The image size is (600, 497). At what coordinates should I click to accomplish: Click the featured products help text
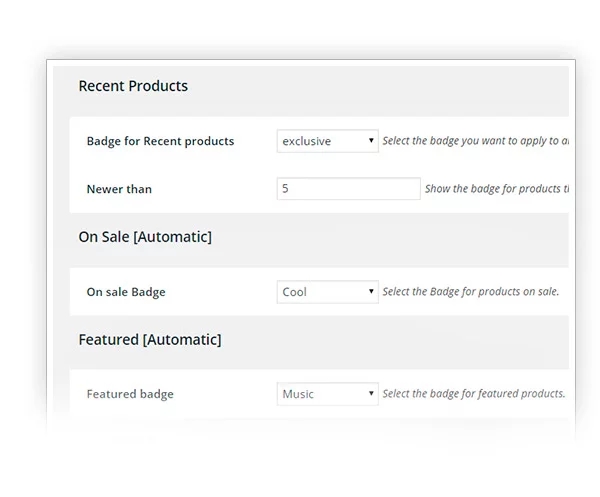point(474,394)
